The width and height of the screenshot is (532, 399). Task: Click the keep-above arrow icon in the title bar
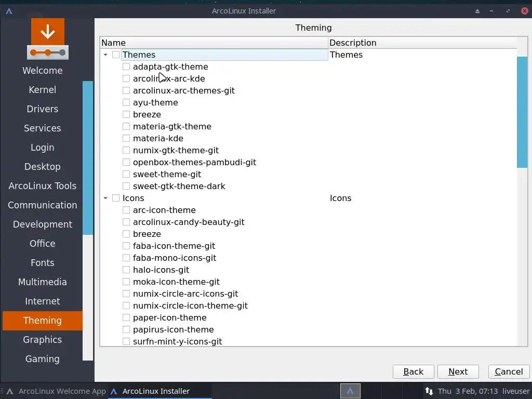(x=477, y=11)
